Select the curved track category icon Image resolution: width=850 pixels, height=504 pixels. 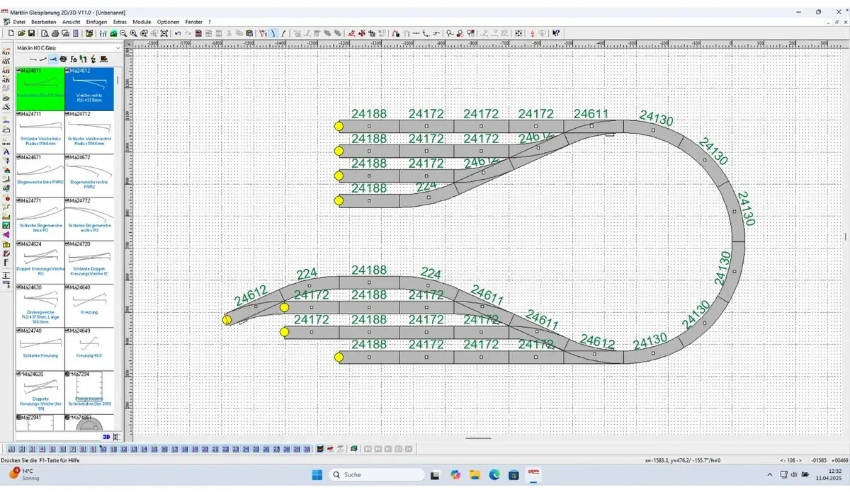42,59
